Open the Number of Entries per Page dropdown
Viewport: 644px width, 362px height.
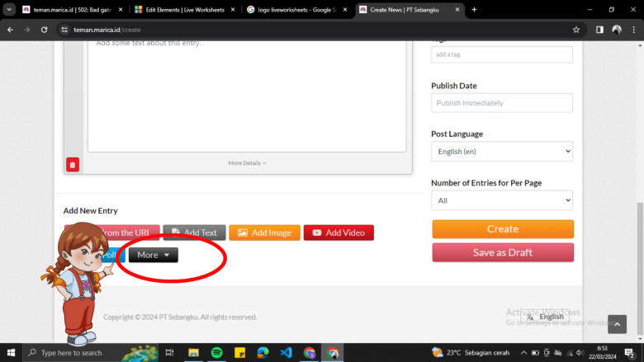coord(501,200)
